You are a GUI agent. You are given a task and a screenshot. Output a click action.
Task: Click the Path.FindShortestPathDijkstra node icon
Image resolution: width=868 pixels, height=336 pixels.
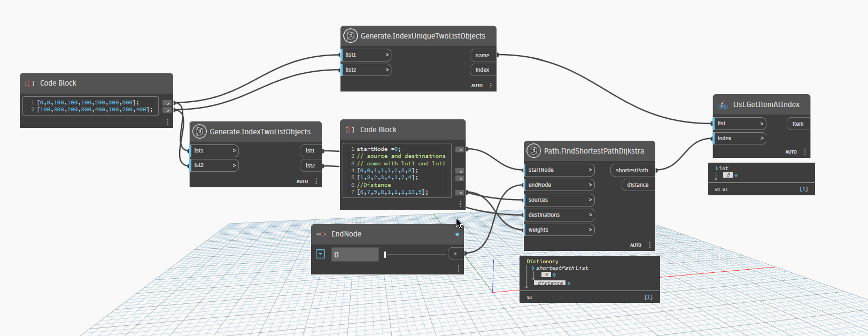coord(533,151)
